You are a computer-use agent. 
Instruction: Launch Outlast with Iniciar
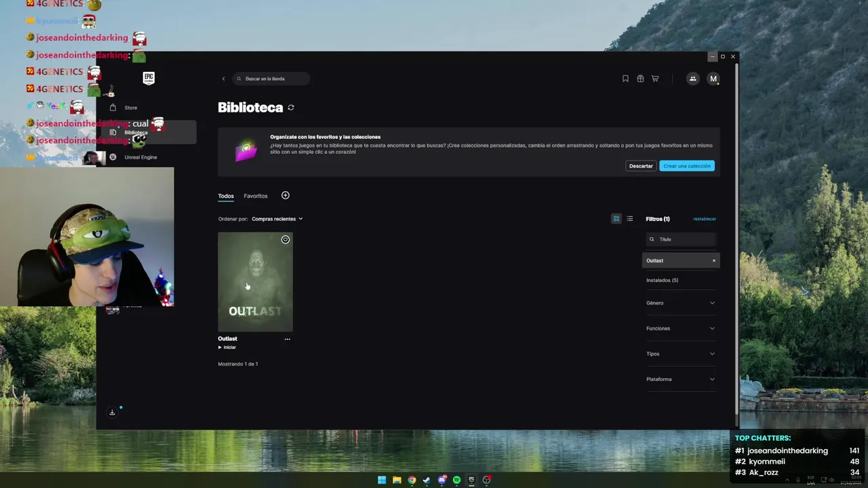[x=227, y=348]
